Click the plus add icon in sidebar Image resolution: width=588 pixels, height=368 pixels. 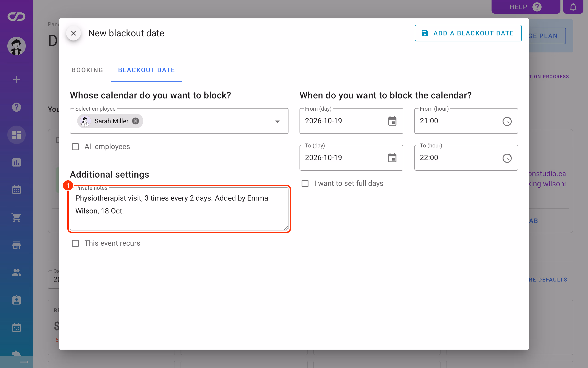coord(17,80)
